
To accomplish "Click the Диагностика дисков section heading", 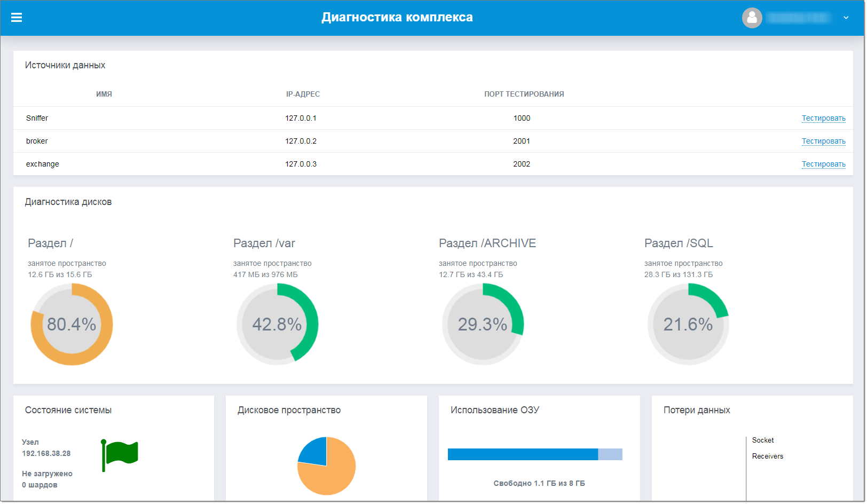I will pos(68,202).
